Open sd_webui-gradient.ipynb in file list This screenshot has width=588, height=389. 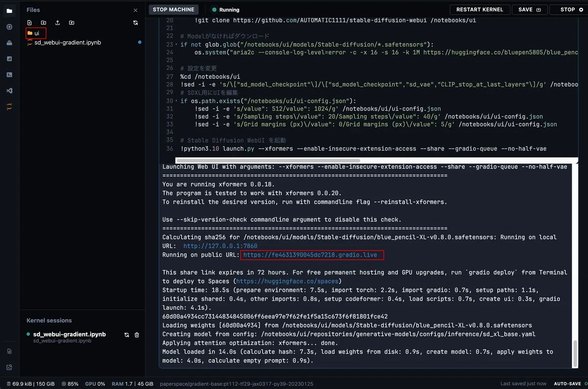tap(68, 43)
